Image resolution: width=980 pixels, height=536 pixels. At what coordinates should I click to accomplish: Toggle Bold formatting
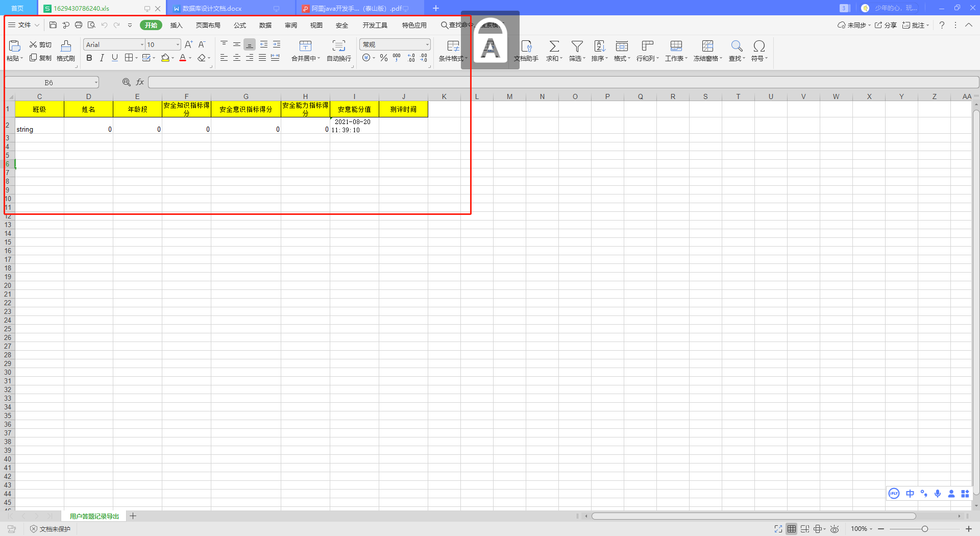click(89, 58)
